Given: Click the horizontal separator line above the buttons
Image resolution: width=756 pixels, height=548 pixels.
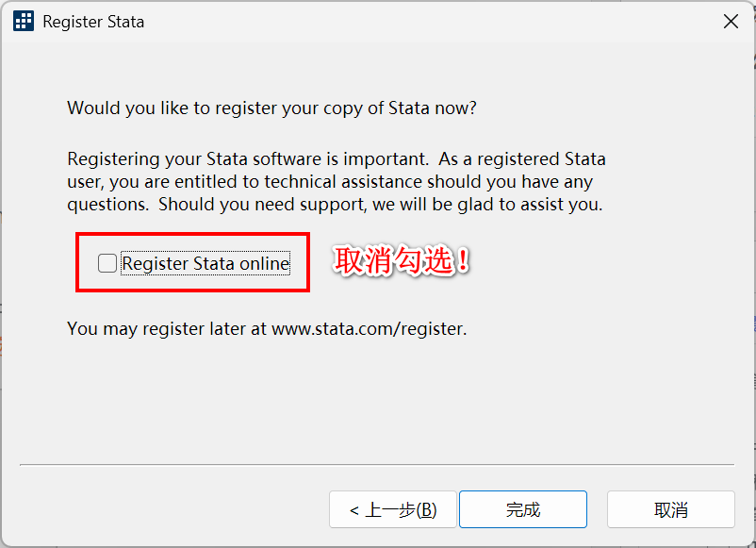Looking at the screenshot, I should (x=377, y=464).
